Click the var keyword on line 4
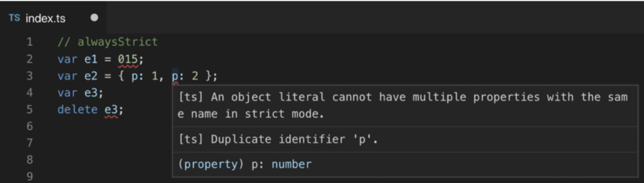This screenshot has width=644, height=183. [x=67, y=92]
